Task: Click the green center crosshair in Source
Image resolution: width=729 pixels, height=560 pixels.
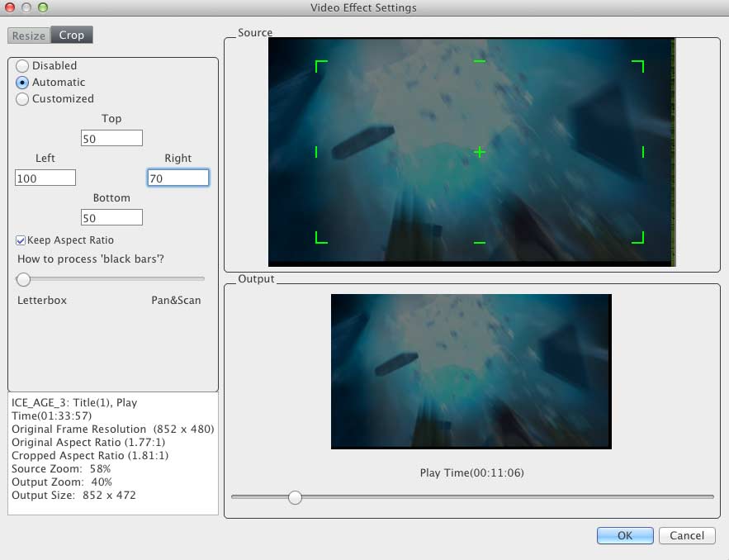Action: (x=480, y=152)
